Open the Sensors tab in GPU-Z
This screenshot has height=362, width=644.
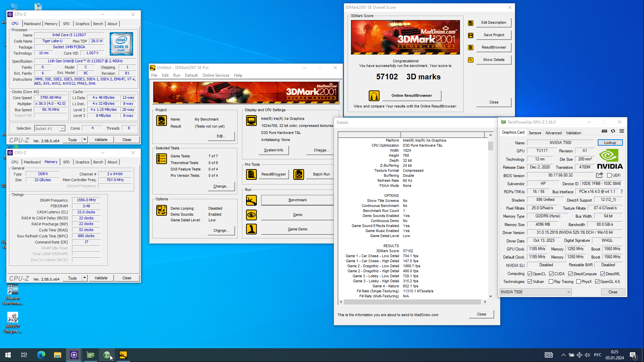click(535, 133)
